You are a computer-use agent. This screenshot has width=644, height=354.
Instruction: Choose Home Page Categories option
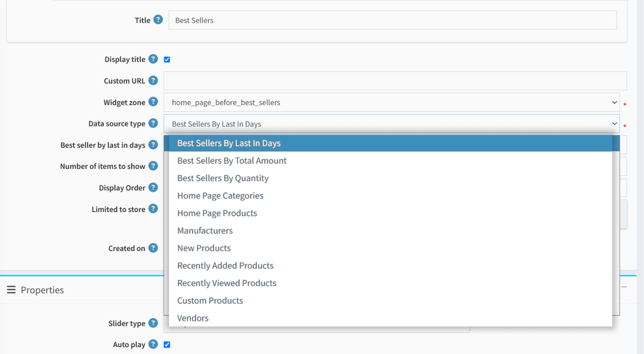coord(390,196)
